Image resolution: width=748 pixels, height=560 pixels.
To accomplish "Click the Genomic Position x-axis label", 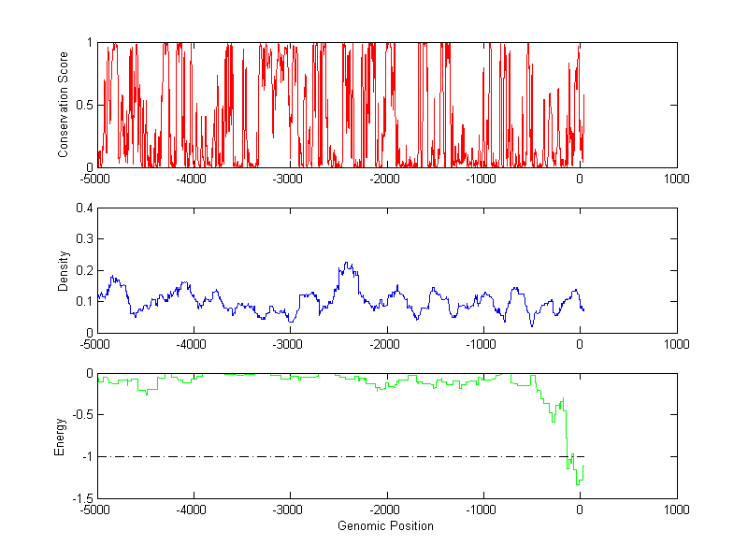I will (x=386, y=525).
